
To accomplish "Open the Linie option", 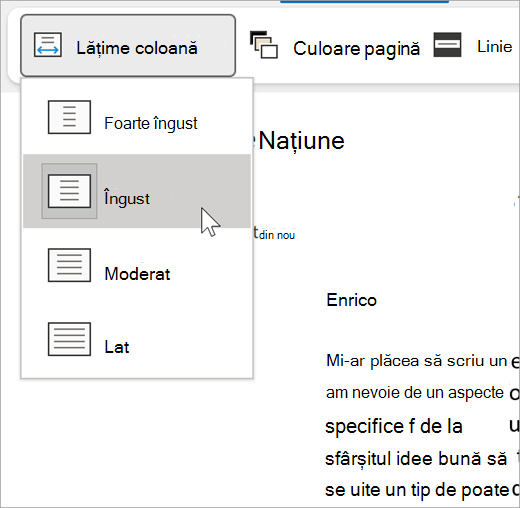I will click(x=494, y=47).
